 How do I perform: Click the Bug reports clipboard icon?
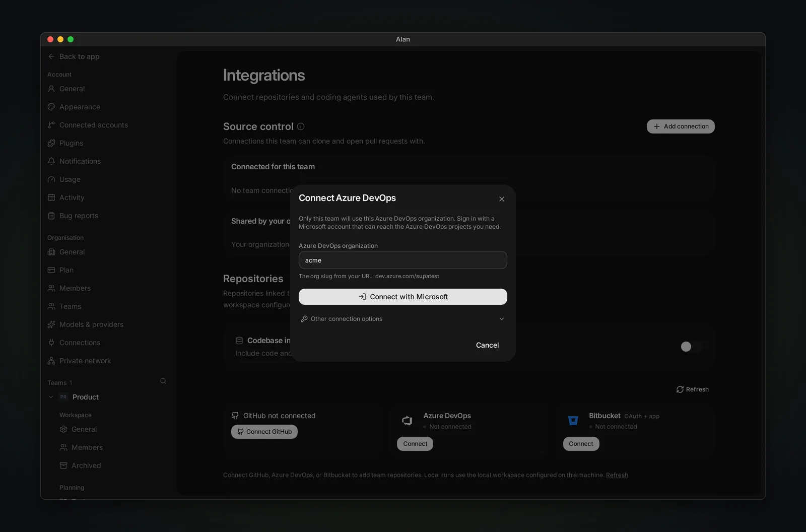pyautogui.click(x=51, y=216)
